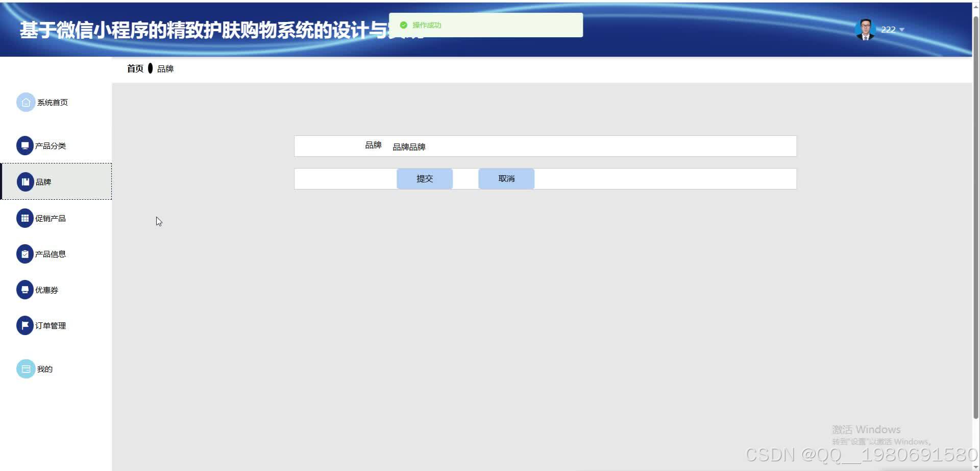Select the 系统首页 home icon
The width and height of the screenshot is (980, 471).
pos(26,102)
